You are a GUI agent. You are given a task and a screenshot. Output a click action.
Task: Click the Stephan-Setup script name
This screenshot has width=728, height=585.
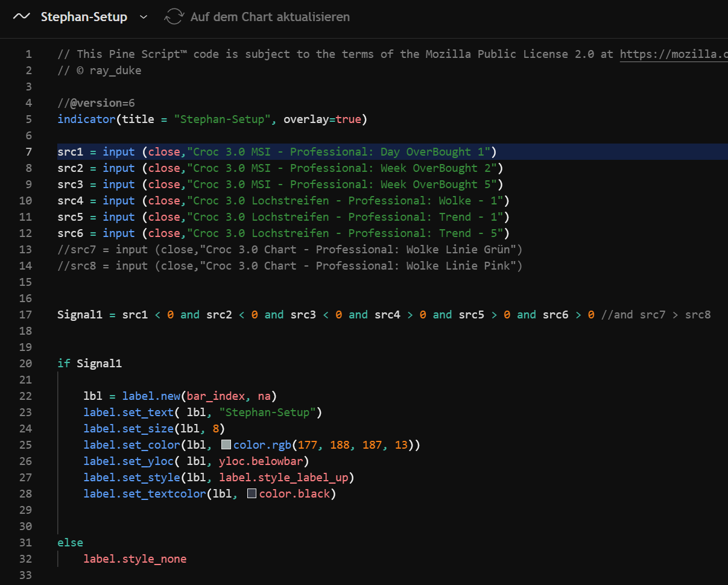coord(84,17)
